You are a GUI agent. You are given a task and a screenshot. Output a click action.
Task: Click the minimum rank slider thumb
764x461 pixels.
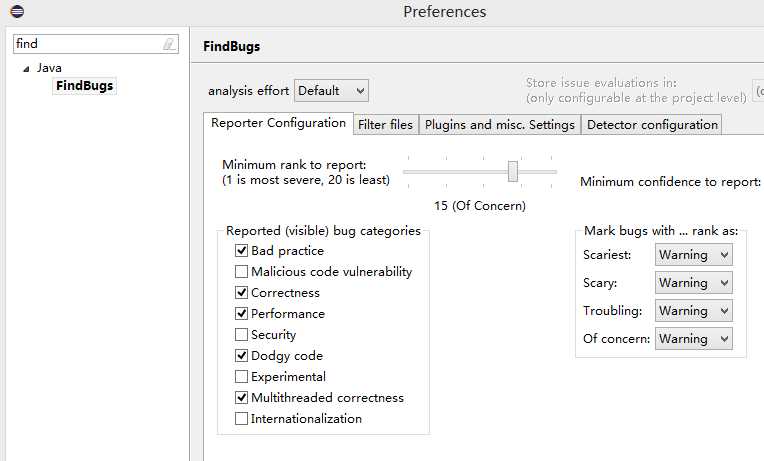coord(513,172)
